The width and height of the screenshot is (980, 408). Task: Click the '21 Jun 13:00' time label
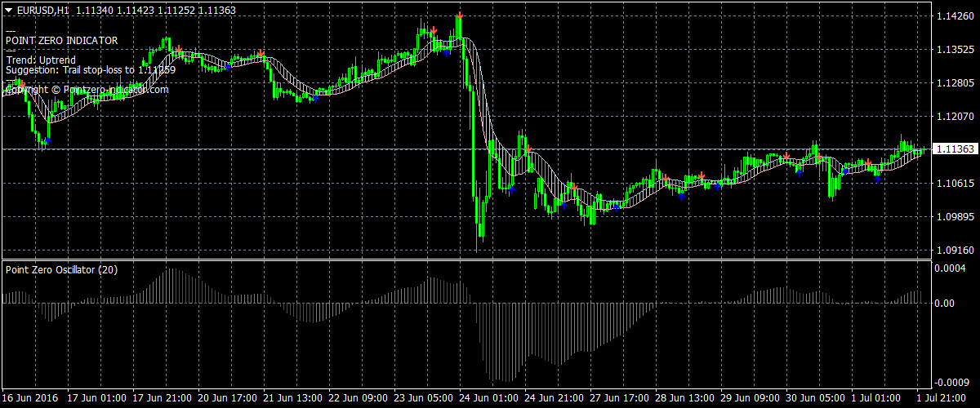293,399
